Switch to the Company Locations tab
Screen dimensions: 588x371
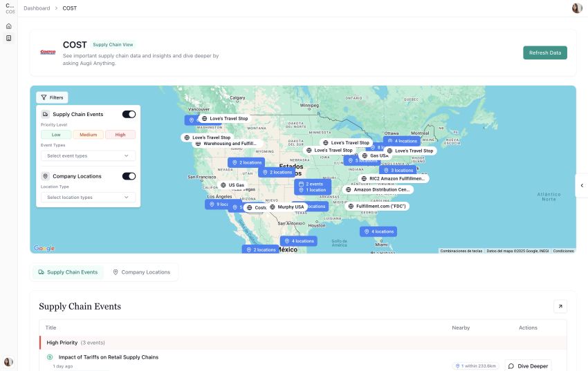tap(141, 272)
